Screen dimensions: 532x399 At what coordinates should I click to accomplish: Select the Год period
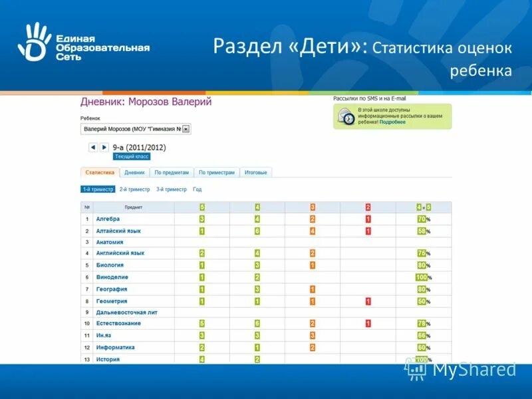(x=197, y=190)
